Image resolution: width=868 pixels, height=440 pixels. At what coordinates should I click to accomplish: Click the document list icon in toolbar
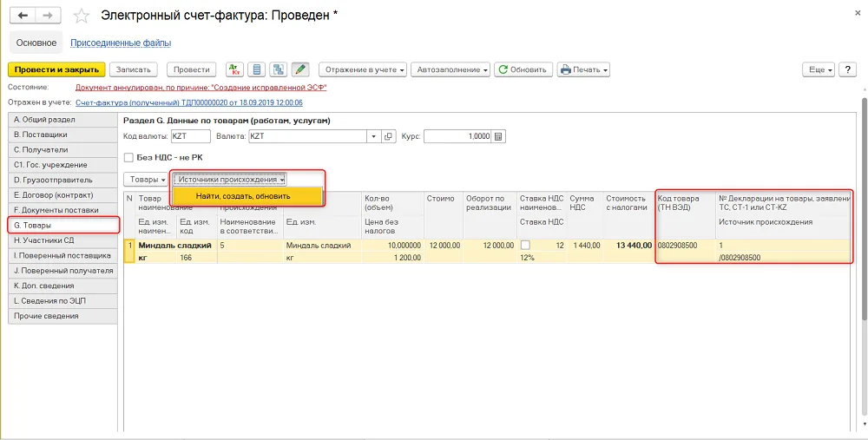click(256, 69)
